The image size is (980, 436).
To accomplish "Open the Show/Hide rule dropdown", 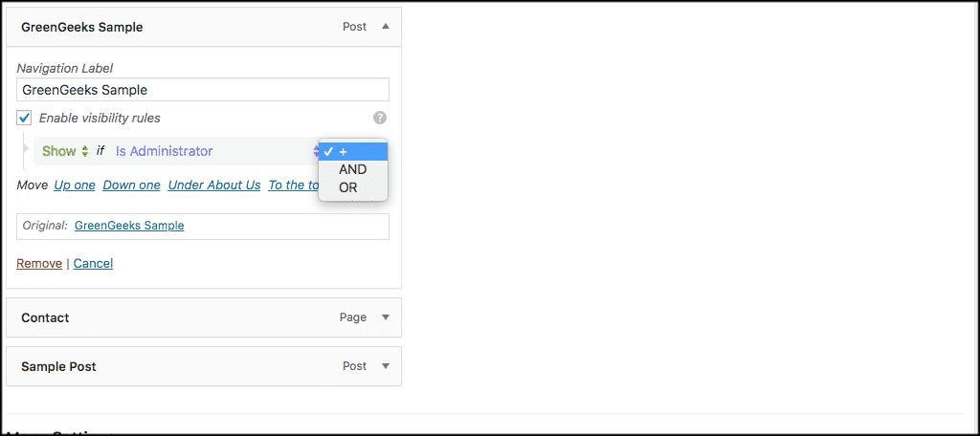I will click(65, 151).
